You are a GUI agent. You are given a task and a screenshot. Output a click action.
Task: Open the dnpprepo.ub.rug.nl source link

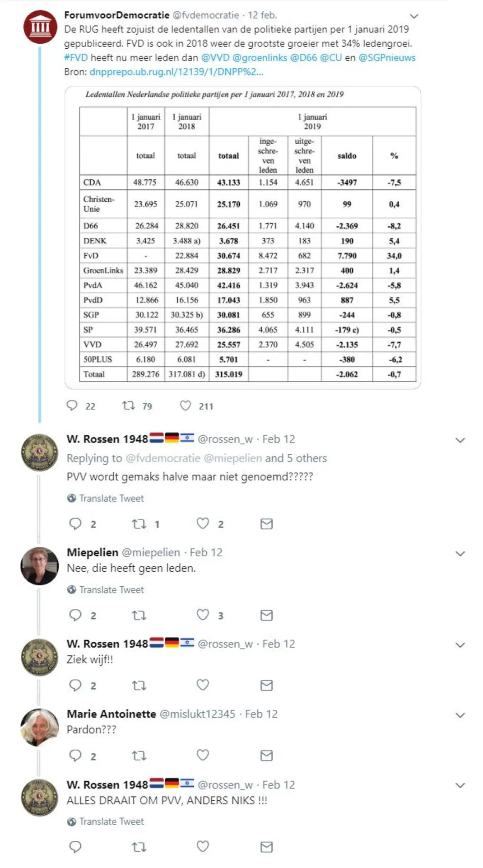tap(176, 72)
